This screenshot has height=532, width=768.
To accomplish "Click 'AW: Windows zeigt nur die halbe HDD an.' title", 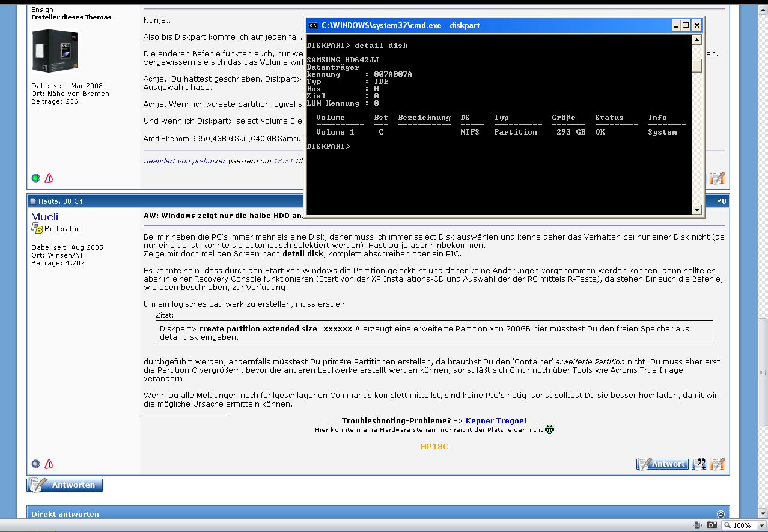I will [x=224, y=216].
